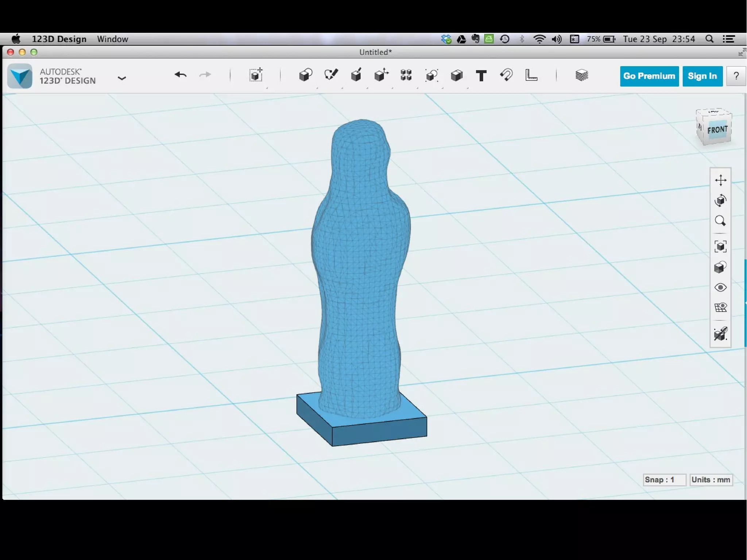Open the 123D Design menu bar item
The height and width of the screenshot is (560, 747).
click(x=59, y=39)
